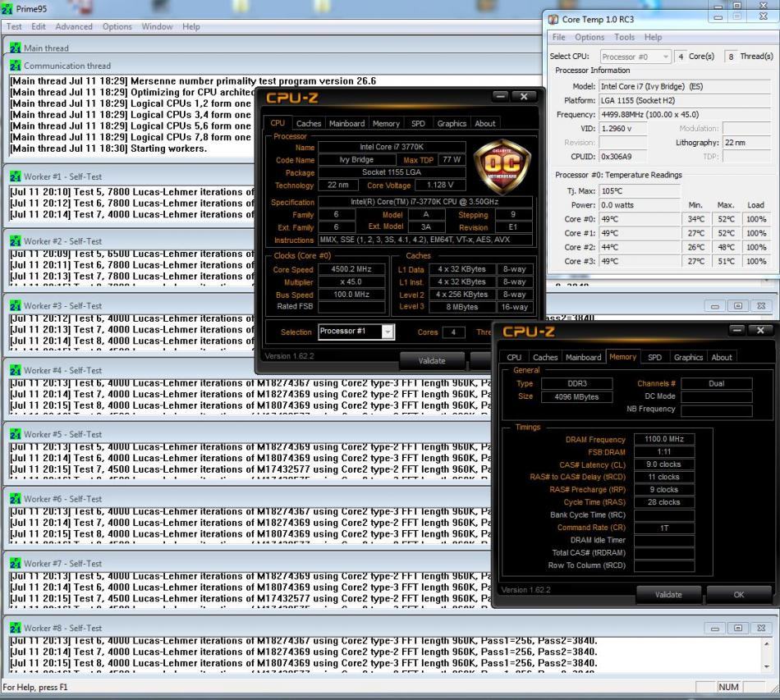Viewport: 780px width, 700px height.
Task: Select the CPU tab in upper CPU-Z
Action: point(278,123)
